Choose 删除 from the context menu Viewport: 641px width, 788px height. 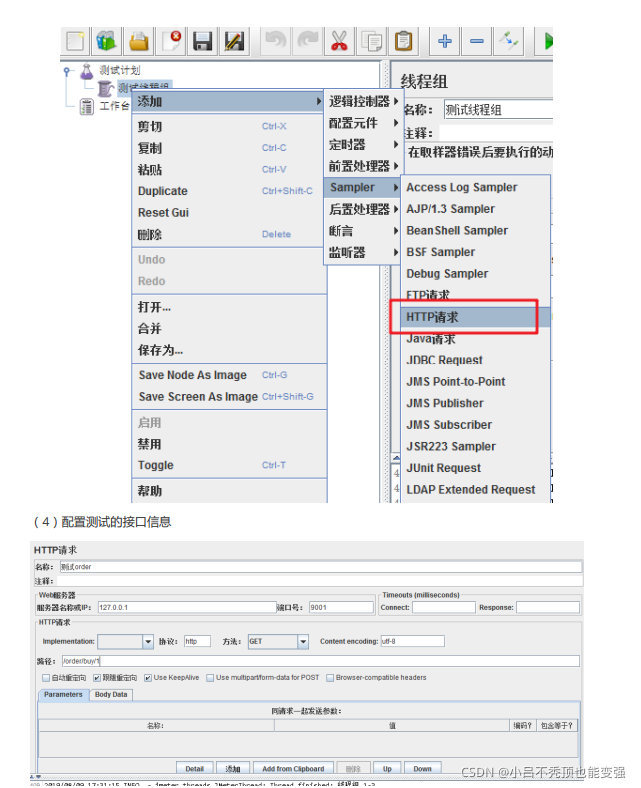tap(228, 235)
